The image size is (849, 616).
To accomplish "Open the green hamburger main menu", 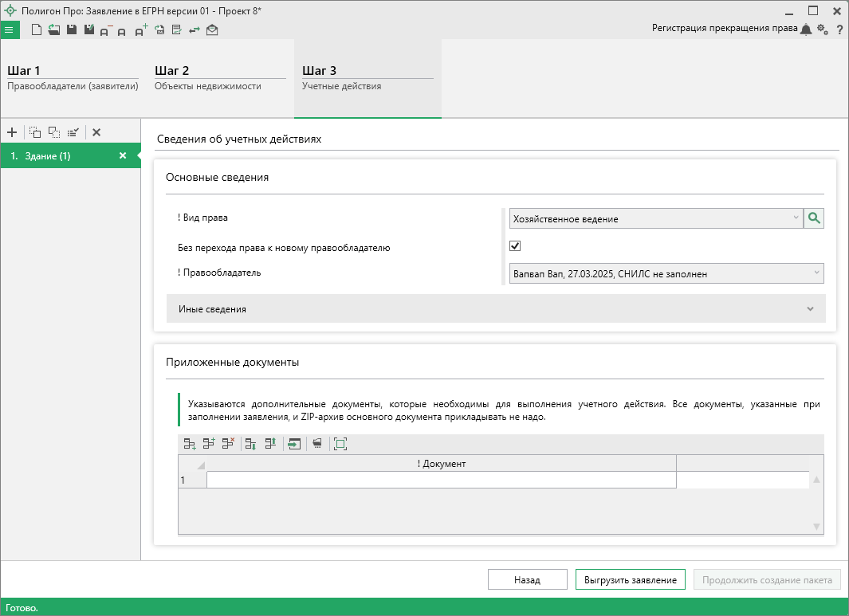I will pos(9,29).
